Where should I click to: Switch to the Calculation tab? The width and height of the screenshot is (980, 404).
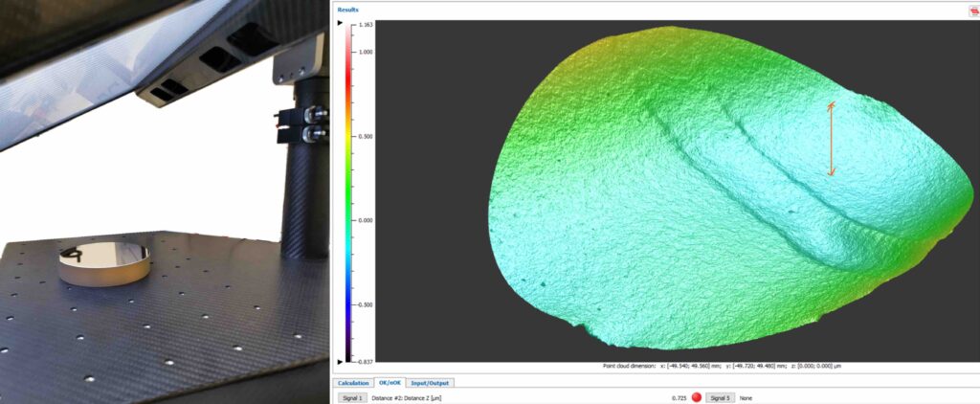[x=353, y=383]
